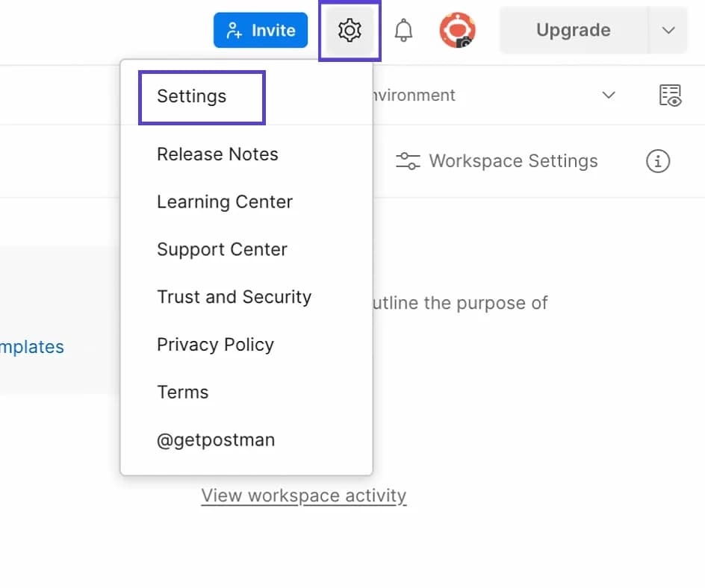Select Settings from the menu
Viewport: 705px width, 588px height.
coord(190,96)
